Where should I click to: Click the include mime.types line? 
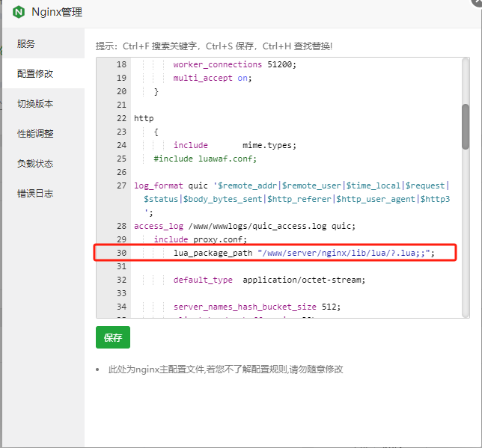pos(234,145)
